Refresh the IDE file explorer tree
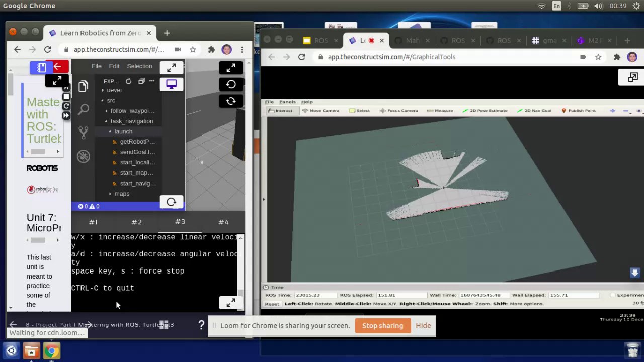Screen dimensions: 644x362 128,81
